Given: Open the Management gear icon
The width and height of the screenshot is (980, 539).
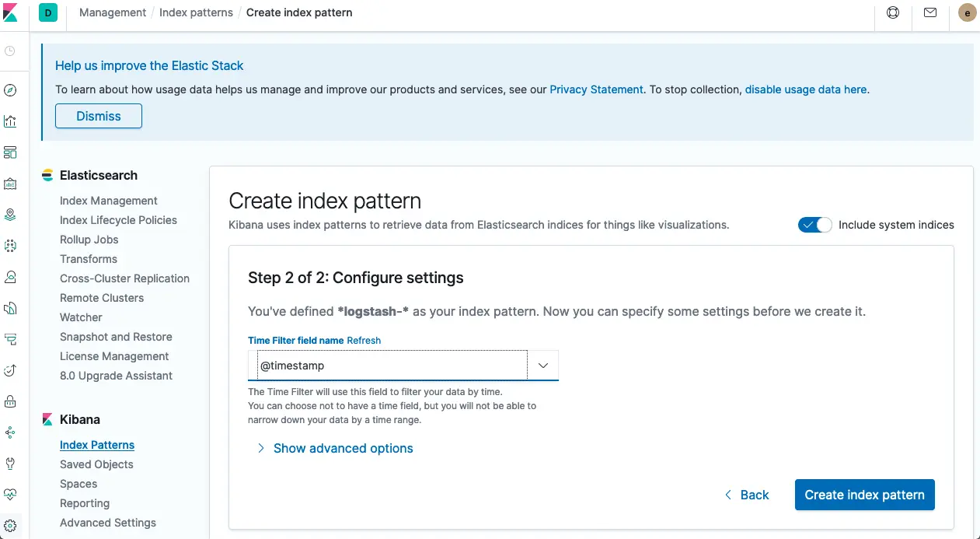Looking at the screenshot, I should [x=10, y=526].
